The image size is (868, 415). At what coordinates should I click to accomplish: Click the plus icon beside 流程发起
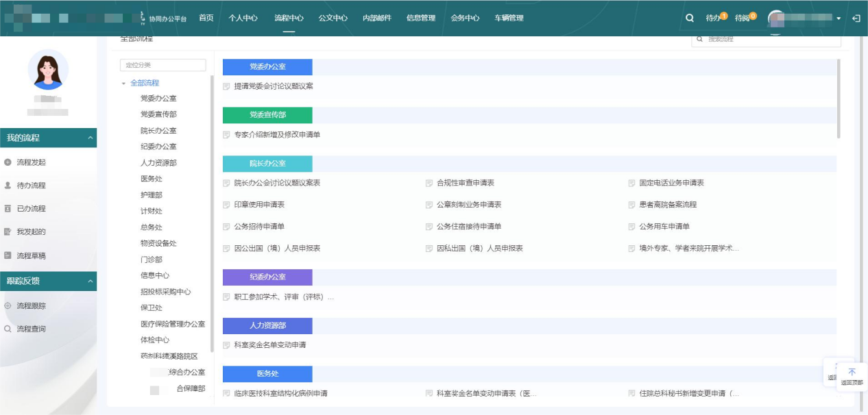pyautogui.click(x=8, y=162)
